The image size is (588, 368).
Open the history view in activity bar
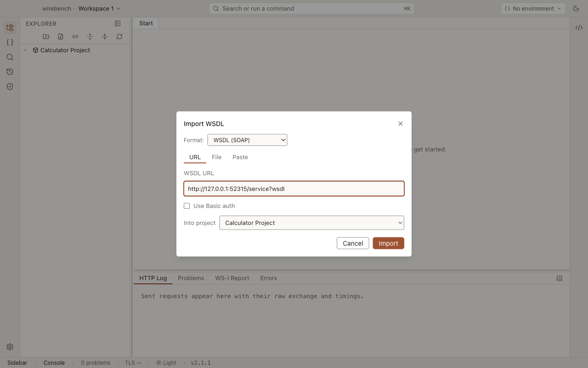(x=10, y=72)
